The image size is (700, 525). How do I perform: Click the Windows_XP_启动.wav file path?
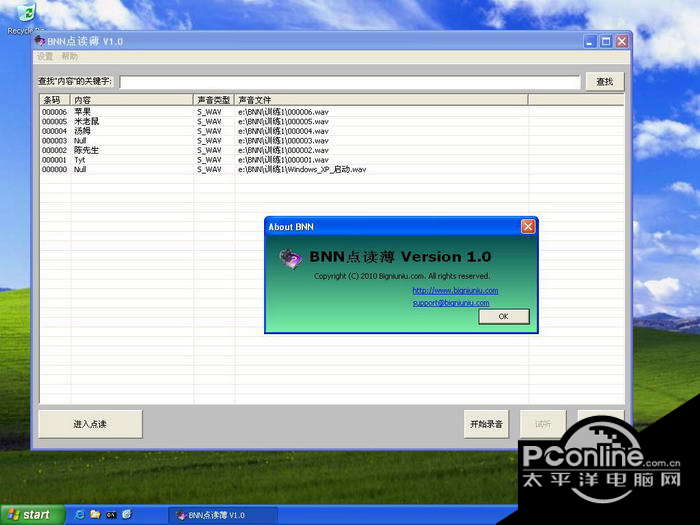click(x=302, y=170)
